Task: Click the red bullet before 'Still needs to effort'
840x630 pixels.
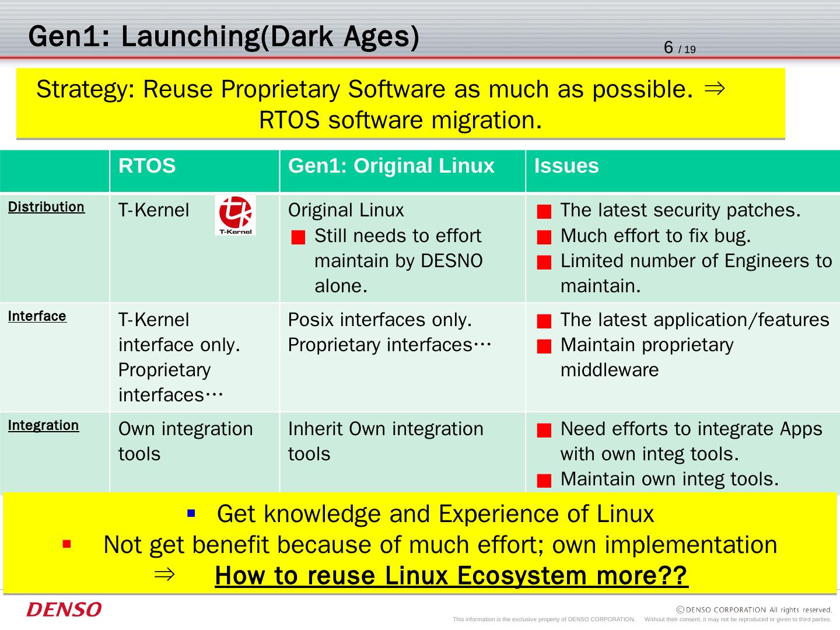Action: pyautogui.click(x=298, y=237)
